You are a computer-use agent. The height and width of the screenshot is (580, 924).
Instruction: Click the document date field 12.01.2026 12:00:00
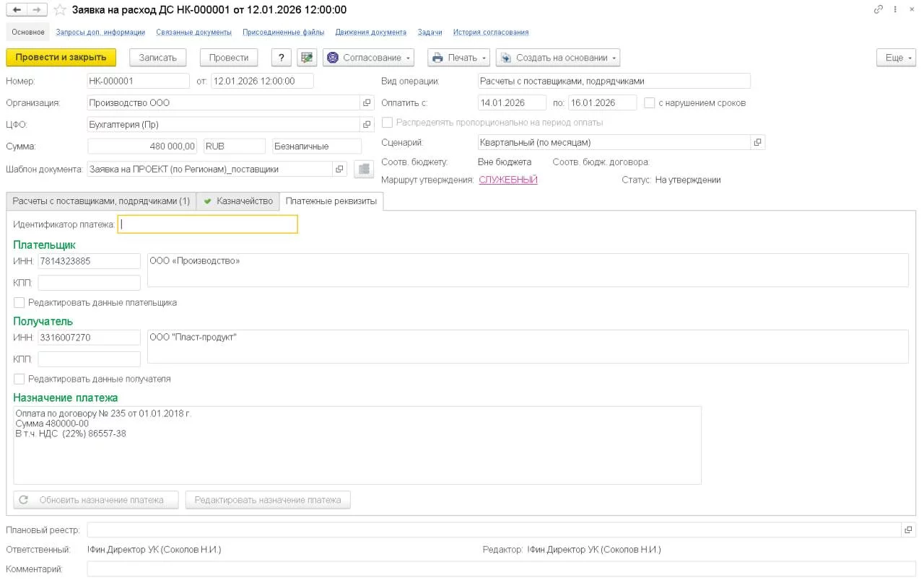262,82
